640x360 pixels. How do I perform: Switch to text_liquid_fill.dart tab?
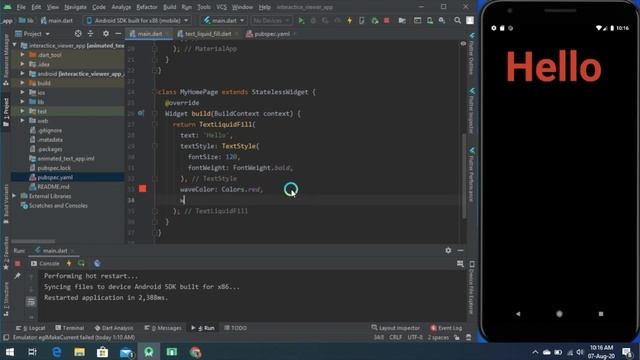pos(207,34)
